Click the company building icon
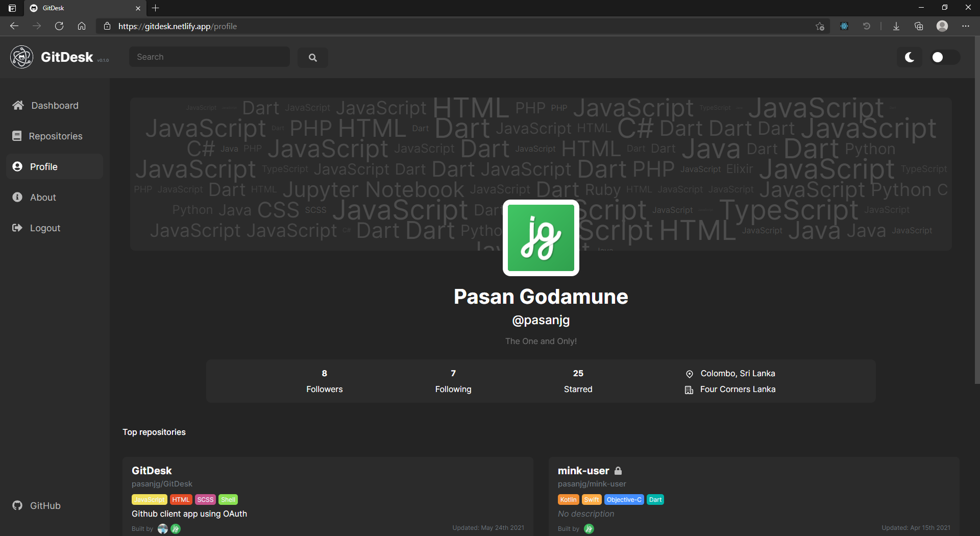Image resolution: width=980 pixels, height=536 pixels. 689,390
